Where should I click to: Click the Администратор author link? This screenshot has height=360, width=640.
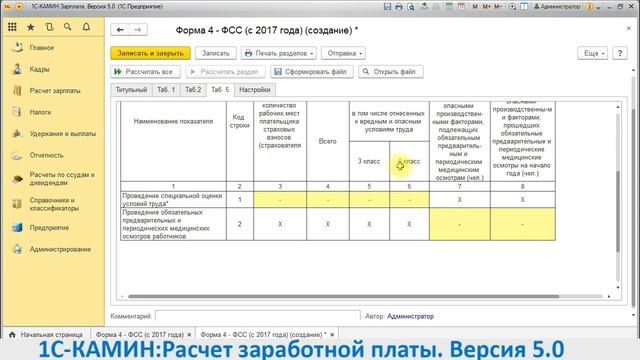[x=410, y=316]
